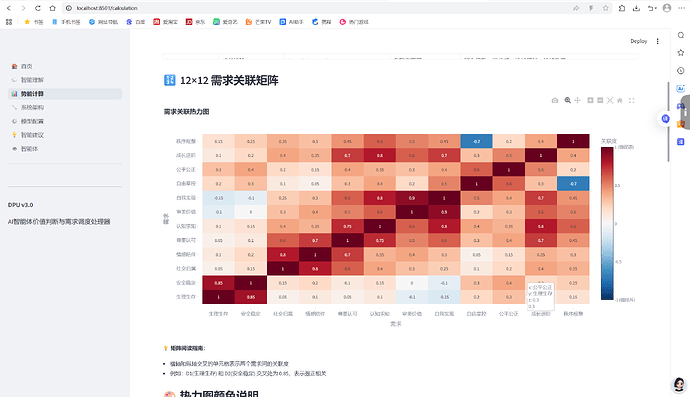Click the -0.15 cell in 自我实现 row
The height and width of the screenshot is (397, 690).
click(x=219, y=198)
